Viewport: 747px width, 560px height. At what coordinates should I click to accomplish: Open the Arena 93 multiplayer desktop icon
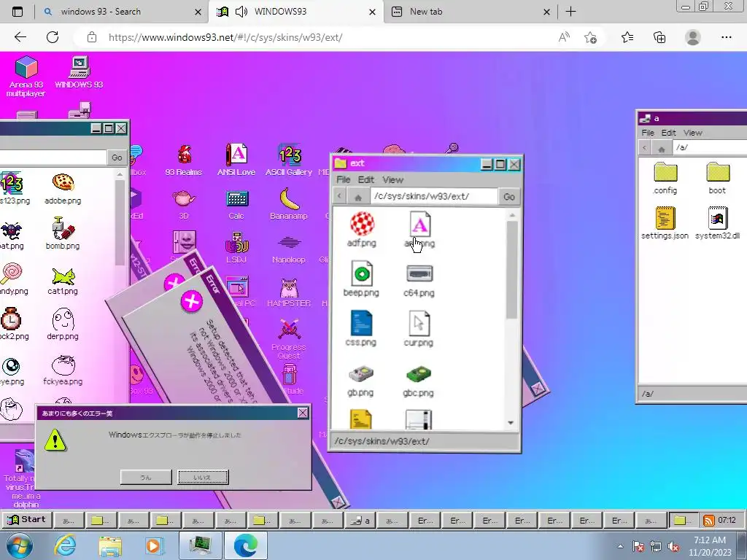click(26, 76)
